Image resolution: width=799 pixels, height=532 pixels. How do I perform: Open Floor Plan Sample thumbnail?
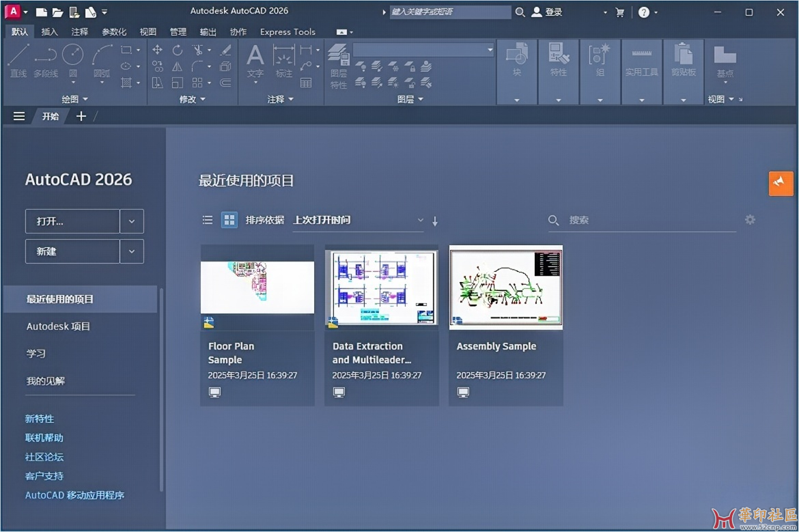point(257,287)
